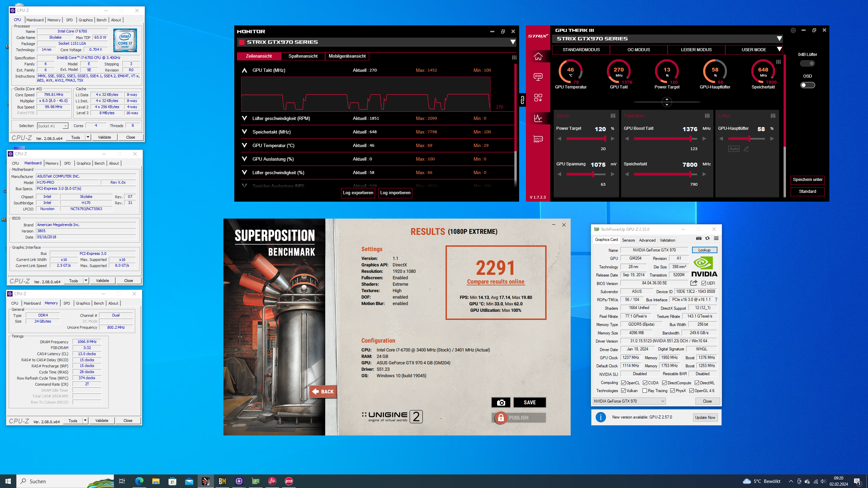The height and width of the screenshot is (488, 868).
Task: Open the Socket #1 selection dropdown in CPU-Z
Action: click(53, 126)
